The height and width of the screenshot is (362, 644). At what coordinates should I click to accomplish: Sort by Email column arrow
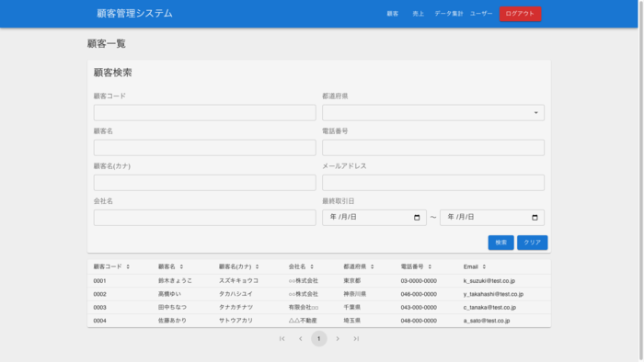(484, 266)
